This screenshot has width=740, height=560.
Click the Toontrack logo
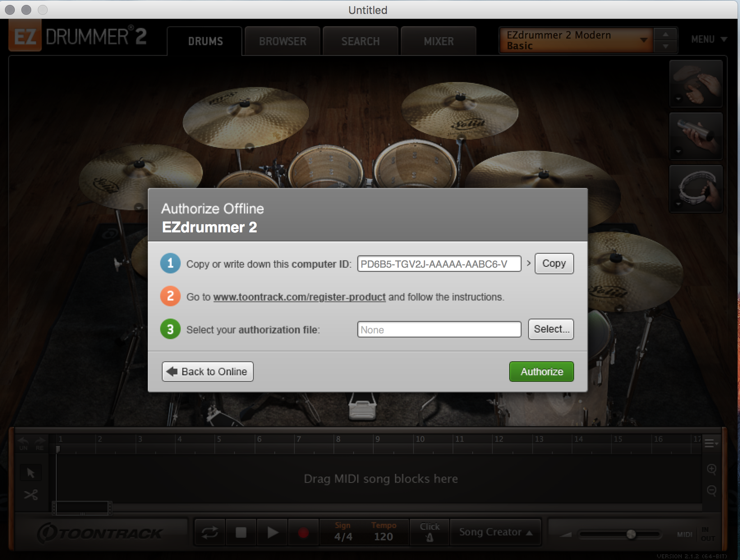100,533
